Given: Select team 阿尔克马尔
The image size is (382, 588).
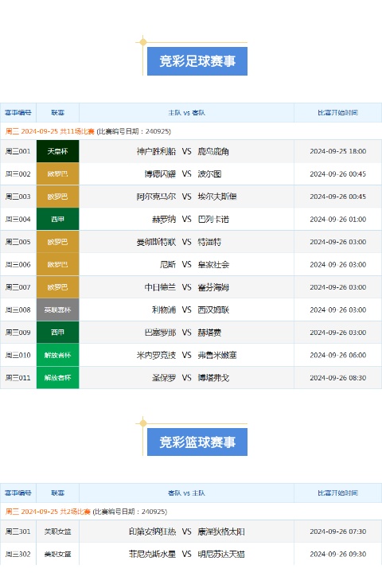Looking at the screenshot, I should (156, 197).
